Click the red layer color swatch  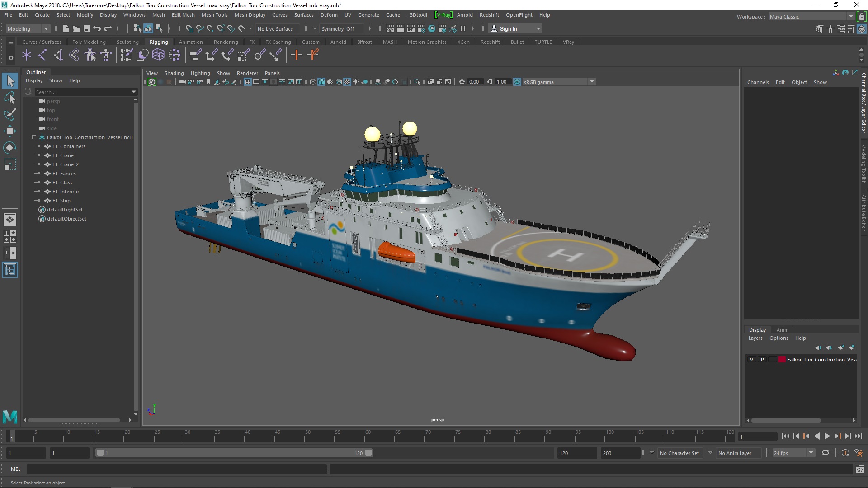pos(782,360)
